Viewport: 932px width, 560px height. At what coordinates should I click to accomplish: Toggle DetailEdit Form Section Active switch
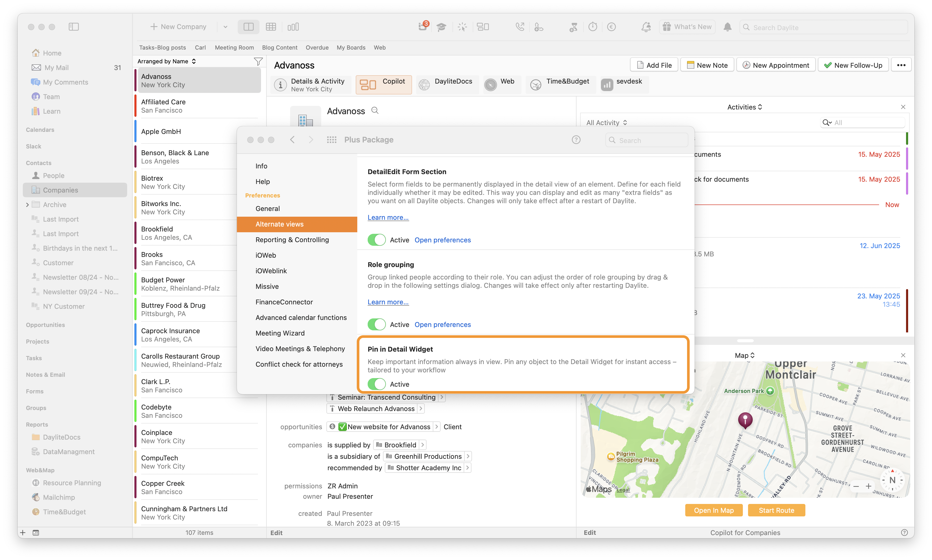(376, 240)
